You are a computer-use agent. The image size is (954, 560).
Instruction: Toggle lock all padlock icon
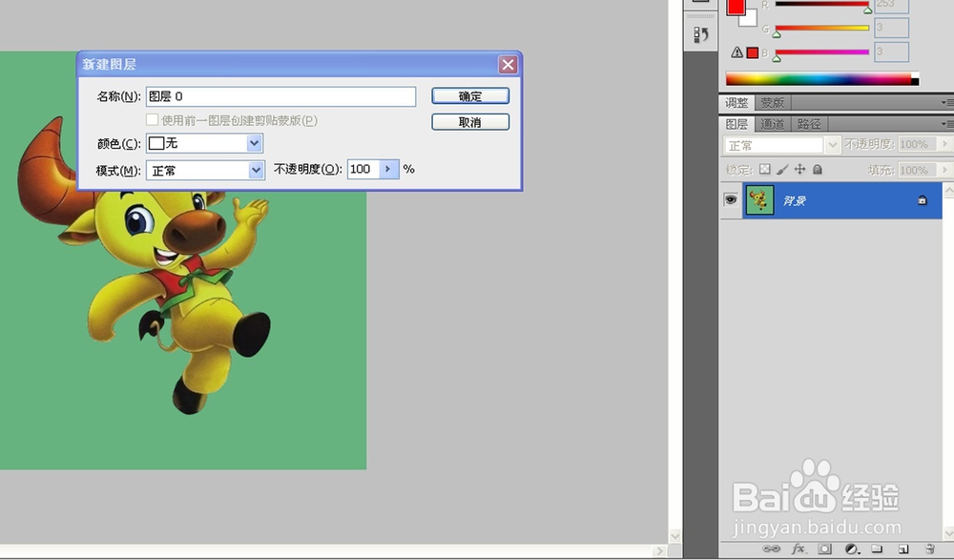[x=818, y=169]
